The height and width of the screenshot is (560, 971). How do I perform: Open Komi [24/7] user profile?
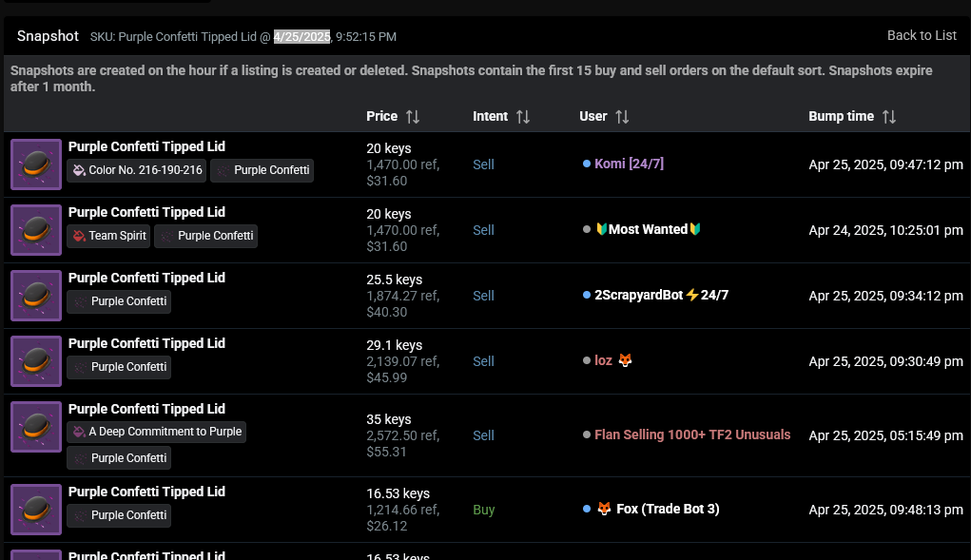click(629, 164)
